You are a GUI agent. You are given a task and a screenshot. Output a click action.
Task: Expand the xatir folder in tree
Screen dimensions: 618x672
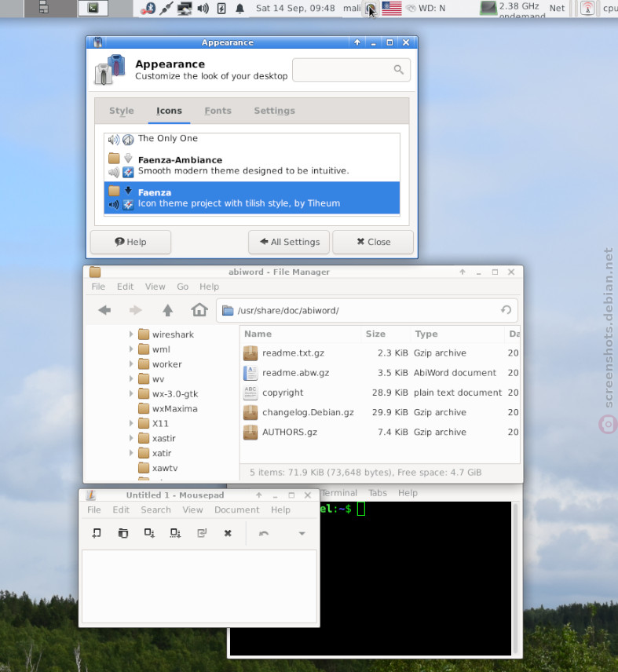pos(131,453)
